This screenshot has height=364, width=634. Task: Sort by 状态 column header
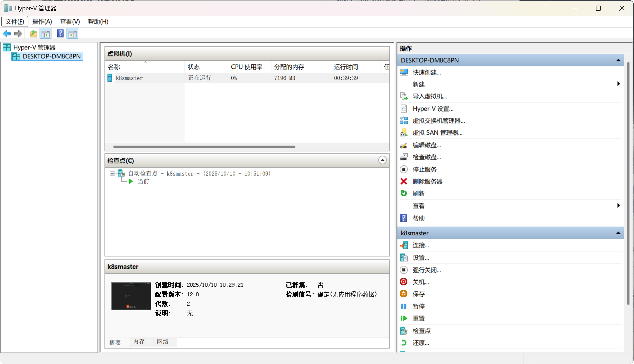206,67
